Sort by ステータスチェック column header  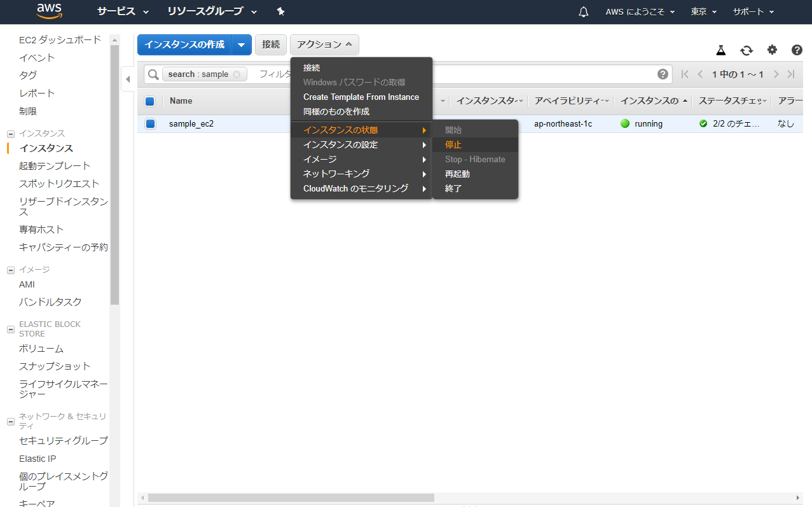coord(731,101)
